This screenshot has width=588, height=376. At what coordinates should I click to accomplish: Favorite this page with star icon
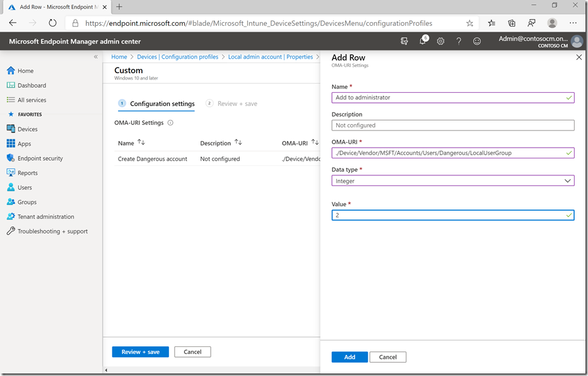(x=469, y=23)
